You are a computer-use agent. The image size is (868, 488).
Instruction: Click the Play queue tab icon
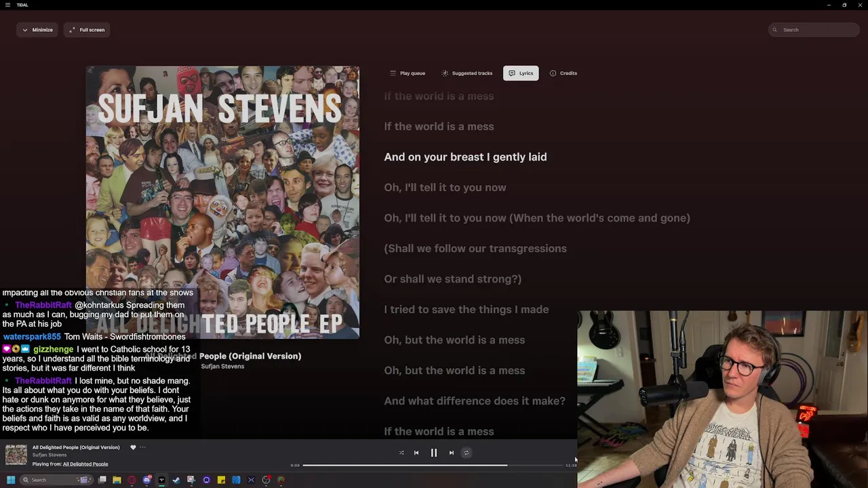(393, 73)
